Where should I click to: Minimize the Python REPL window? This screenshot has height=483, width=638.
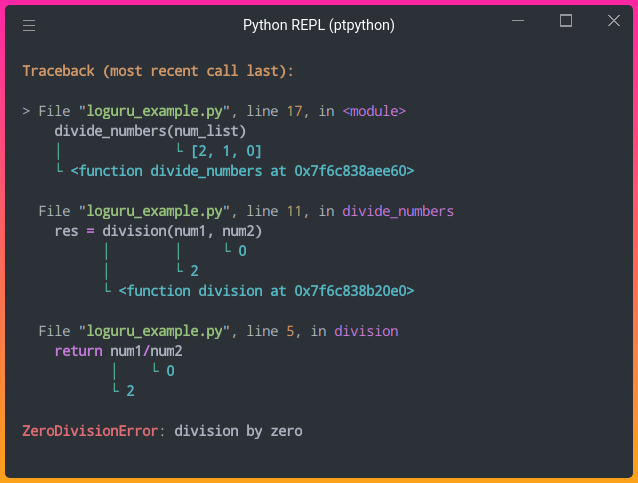point(517,22)
